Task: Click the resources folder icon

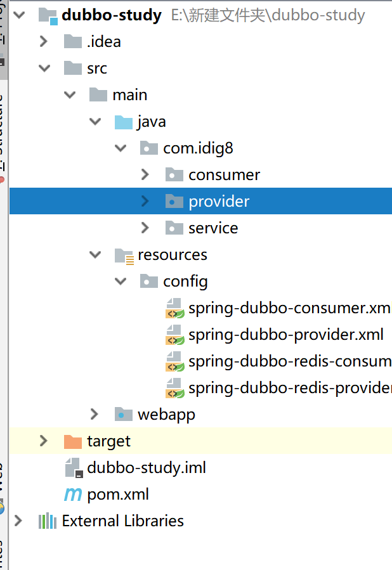Action: 124,255
